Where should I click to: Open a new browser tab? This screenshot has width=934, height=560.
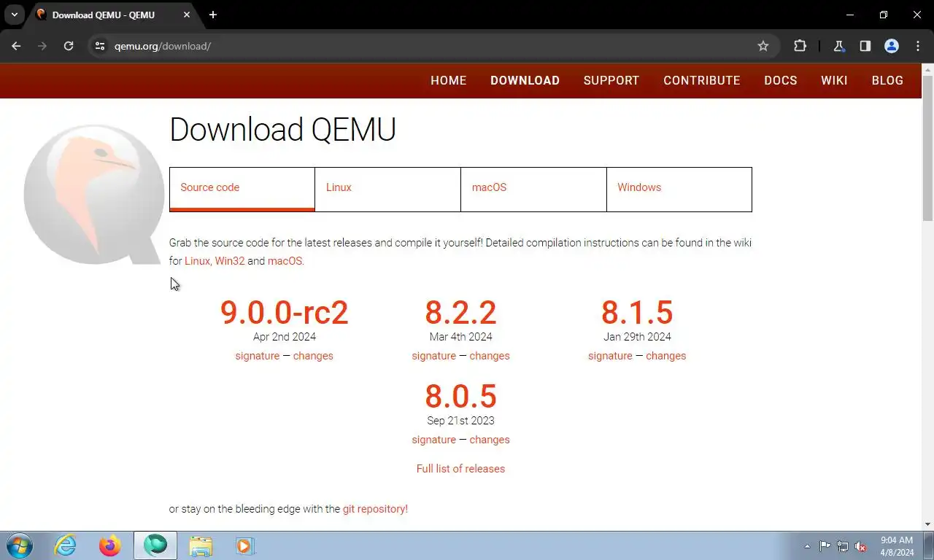pyautogui.click(x=213, y=15)
